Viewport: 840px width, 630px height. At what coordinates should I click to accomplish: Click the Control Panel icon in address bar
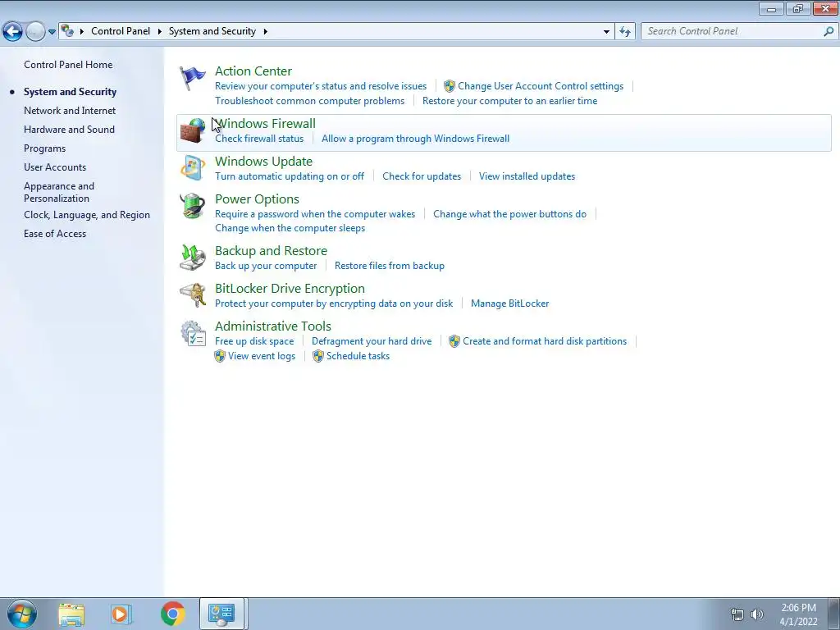click(67, 31)
